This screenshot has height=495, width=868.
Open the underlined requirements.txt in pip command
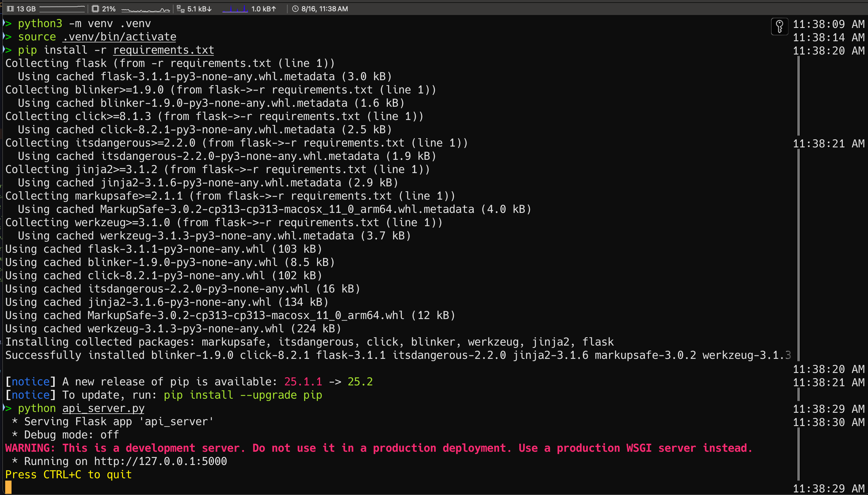[x=164, y=50]
